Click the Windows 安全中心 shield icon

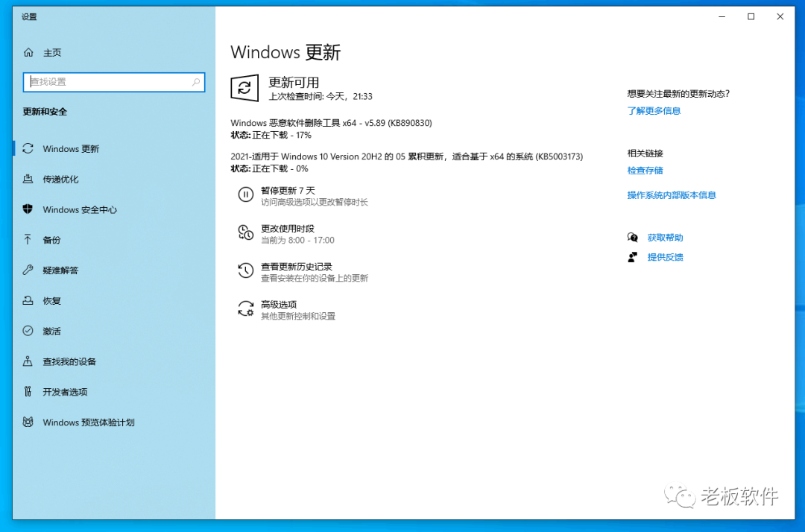coord(28,209)
